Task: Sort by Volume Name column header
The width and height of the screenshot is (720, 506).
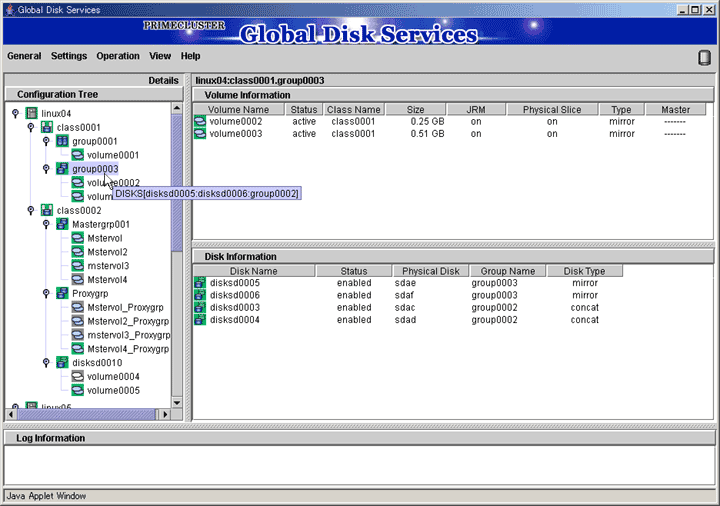Action: point(238,109)
